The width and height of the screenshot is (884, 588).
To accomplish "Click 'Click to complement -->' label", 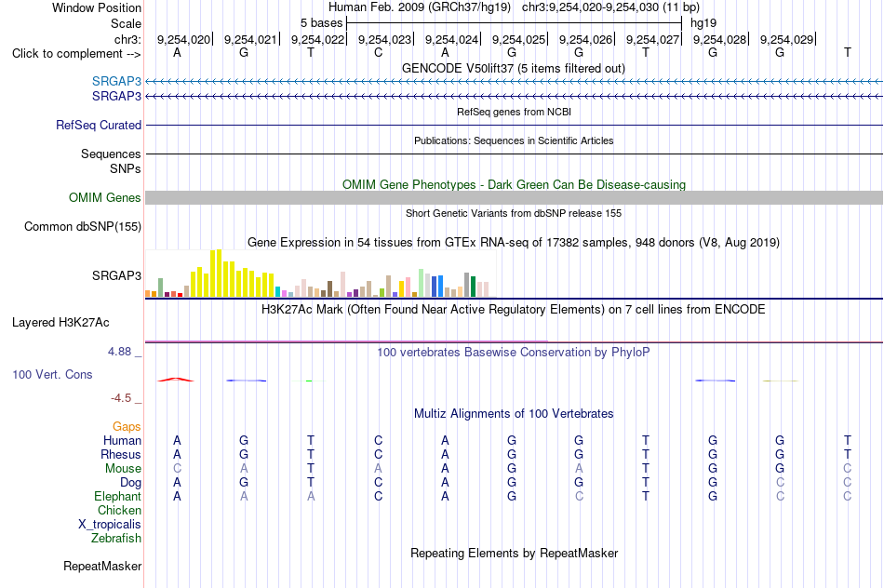I will (x=76, y=54).
